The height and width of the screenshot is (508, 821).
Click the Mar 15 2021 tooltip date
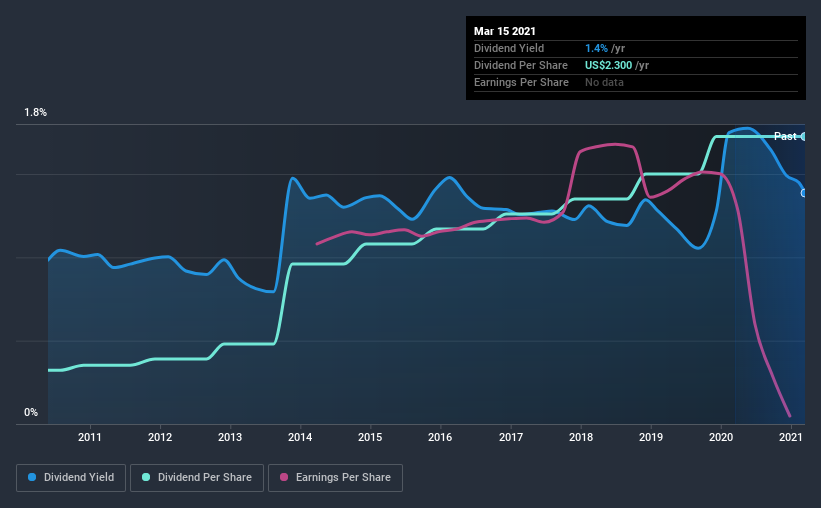pos(505,31)
